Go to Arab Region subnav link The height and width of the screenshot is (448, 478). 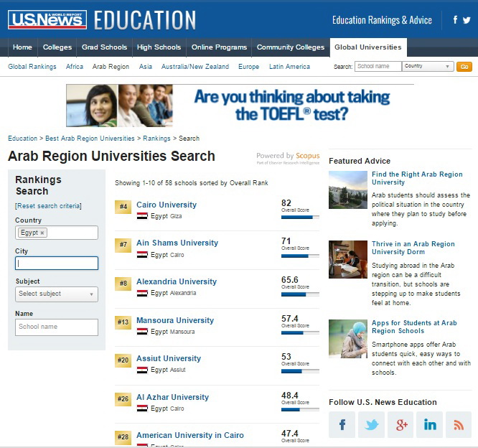click(111, 67)
